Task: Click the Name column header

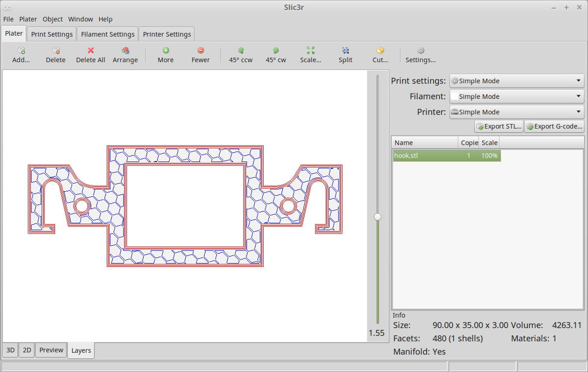Action: click(x=425, y=142)
